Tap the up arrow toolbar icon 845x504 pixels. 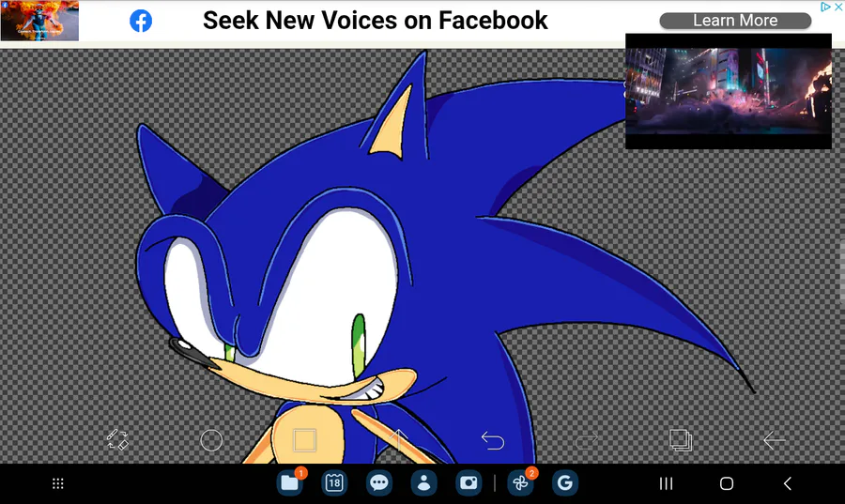coord(398,440)
